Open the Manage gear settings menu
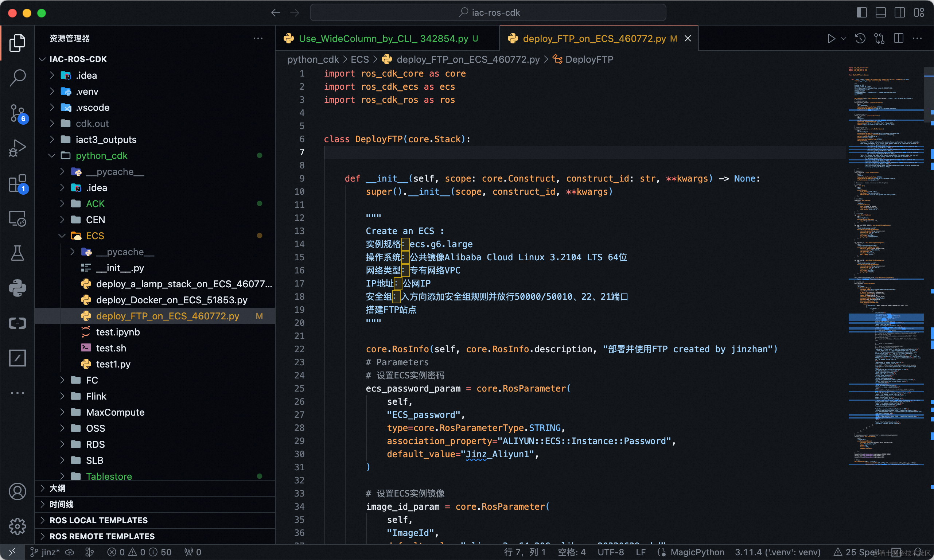 (x=17, y=526)
